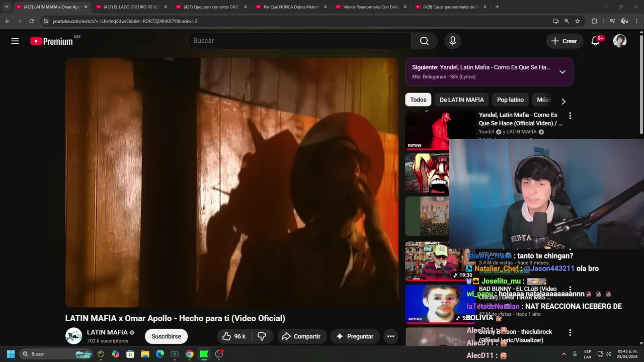Close the EL LADO OSCURO tab

click(166, 7)
